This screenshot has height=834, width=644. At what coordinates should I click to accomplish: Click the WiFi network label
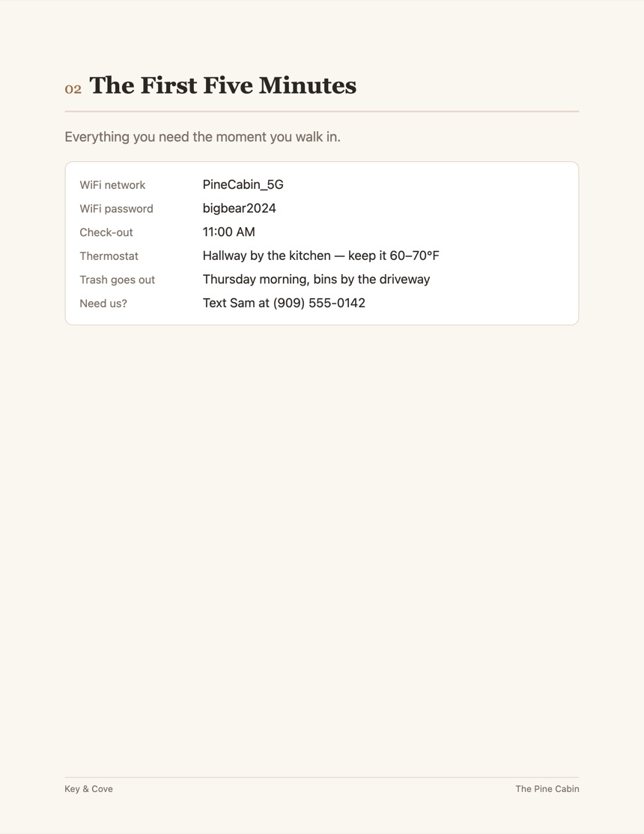pos(112,185)
